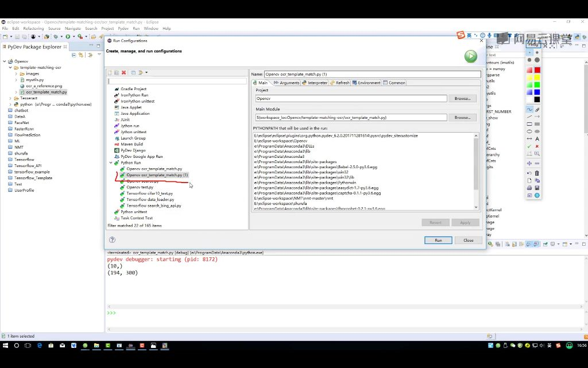
Task: Select text A tool in drawing palette
Action: [x=537, y=139]
